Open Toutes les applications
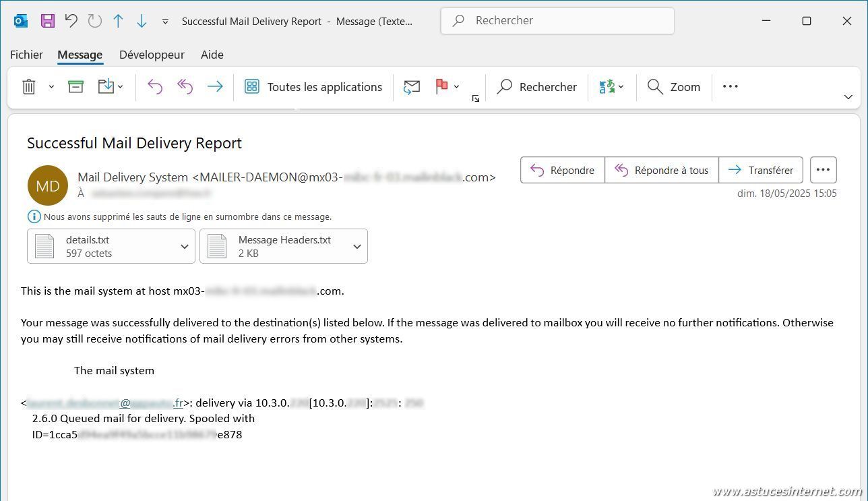The width and height of the screenshot is (868, 501). point(313,86)
